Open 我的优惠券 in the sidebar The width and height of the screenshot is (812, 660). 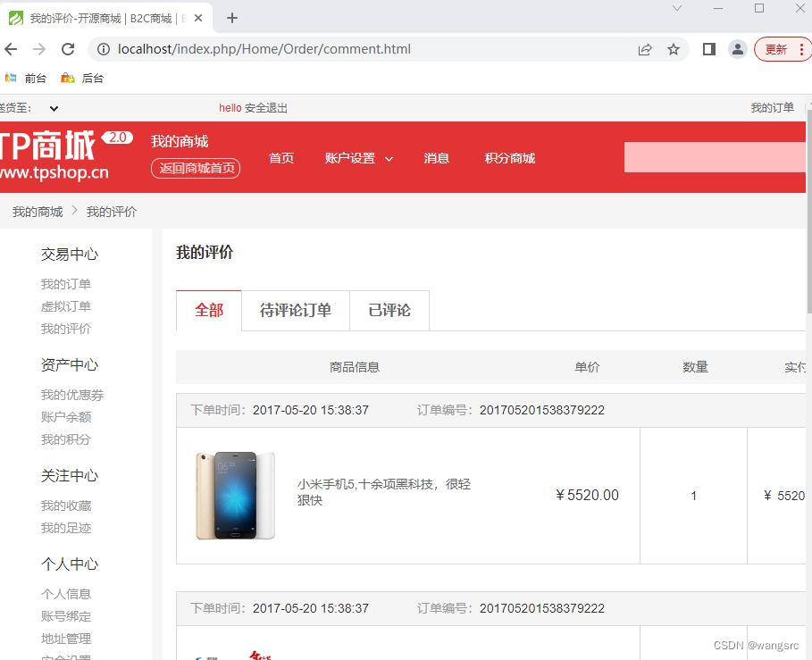(71, 394)
